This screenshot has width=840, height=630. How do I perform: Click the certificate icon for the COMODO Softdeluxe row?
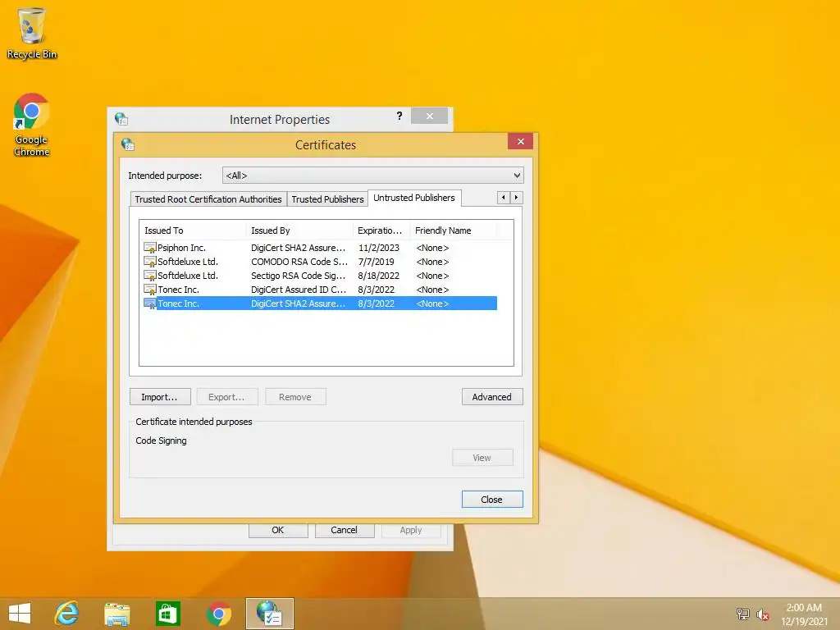150,262
